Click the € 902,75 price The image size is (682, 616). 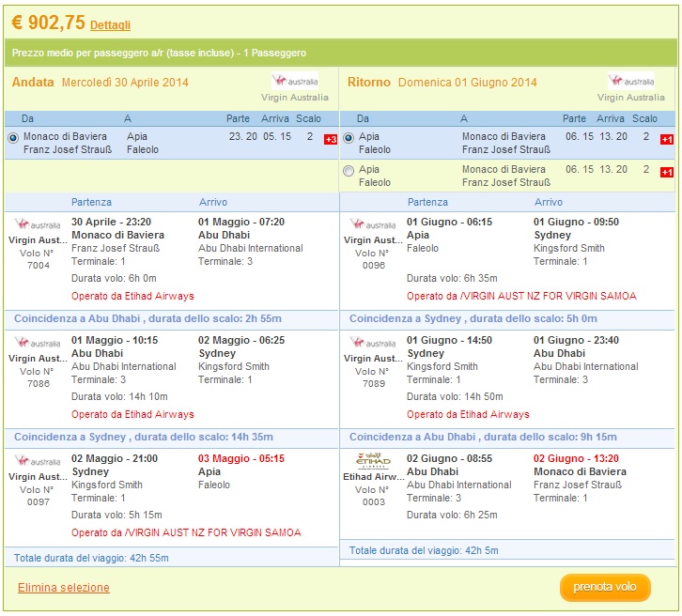pos(48,23)
